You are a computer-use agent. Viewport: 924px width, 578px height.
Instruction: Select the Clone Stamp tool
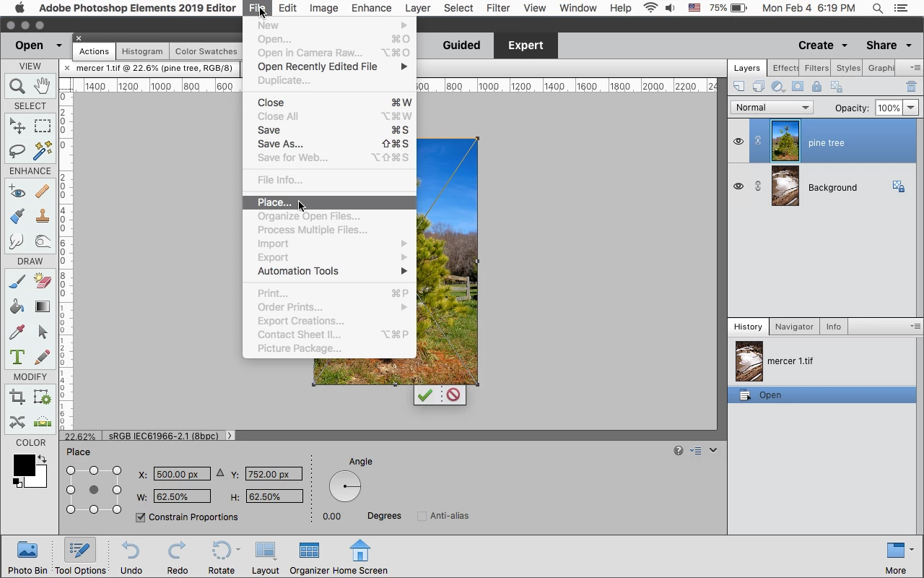(x=43, y=217)
